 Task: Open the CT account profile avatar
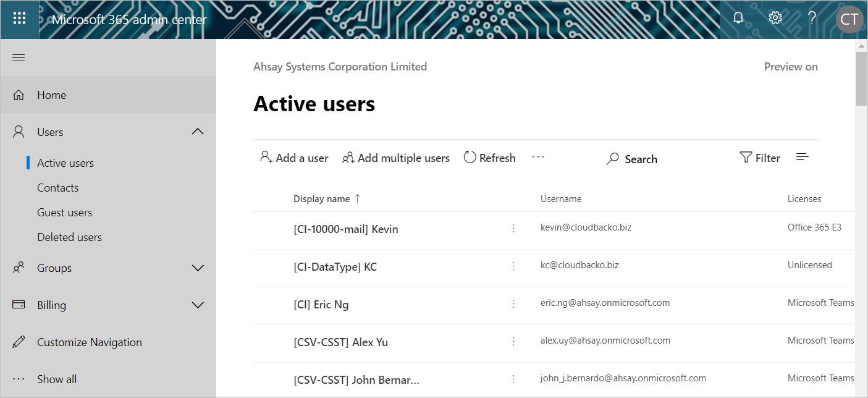849,19
